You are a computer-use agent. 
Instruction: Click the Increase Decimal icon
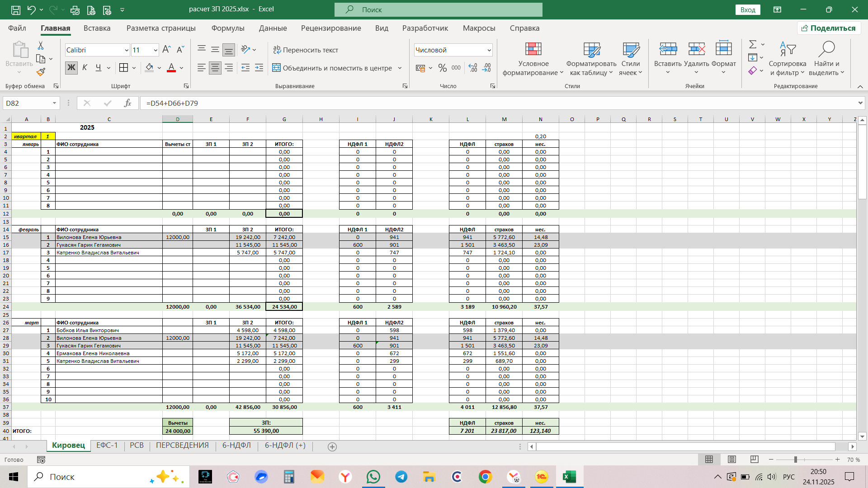point(473,68)
